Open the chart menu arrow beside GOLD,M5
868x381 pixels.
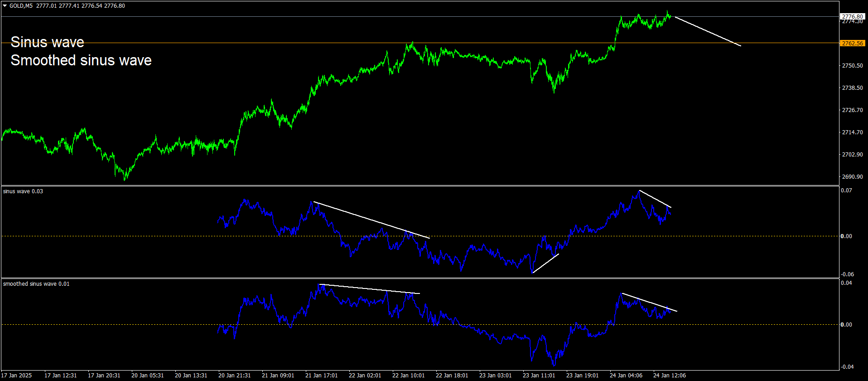coord(5,6)
